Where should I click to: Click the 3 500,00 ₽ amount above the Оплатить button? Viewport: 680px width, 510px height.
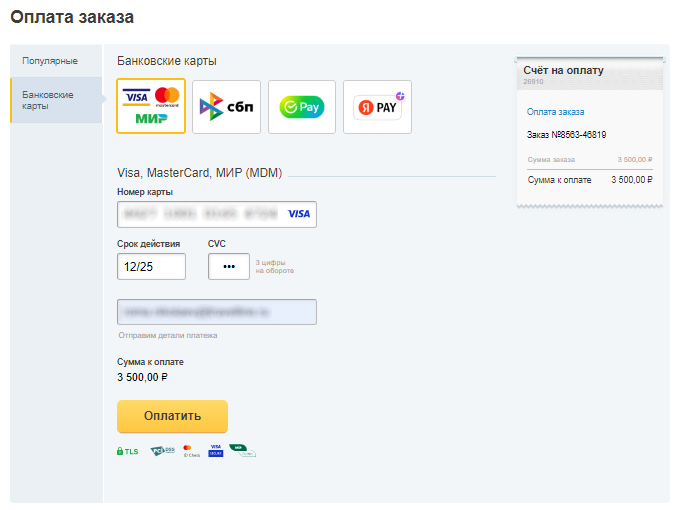[x=142, y=377]
